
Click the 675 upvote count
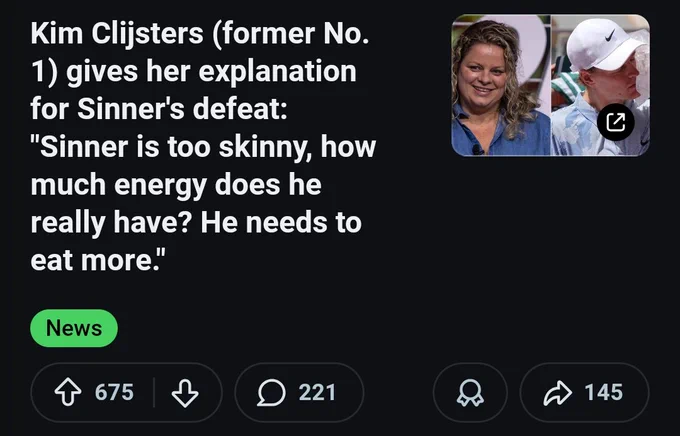click(114, 392)
